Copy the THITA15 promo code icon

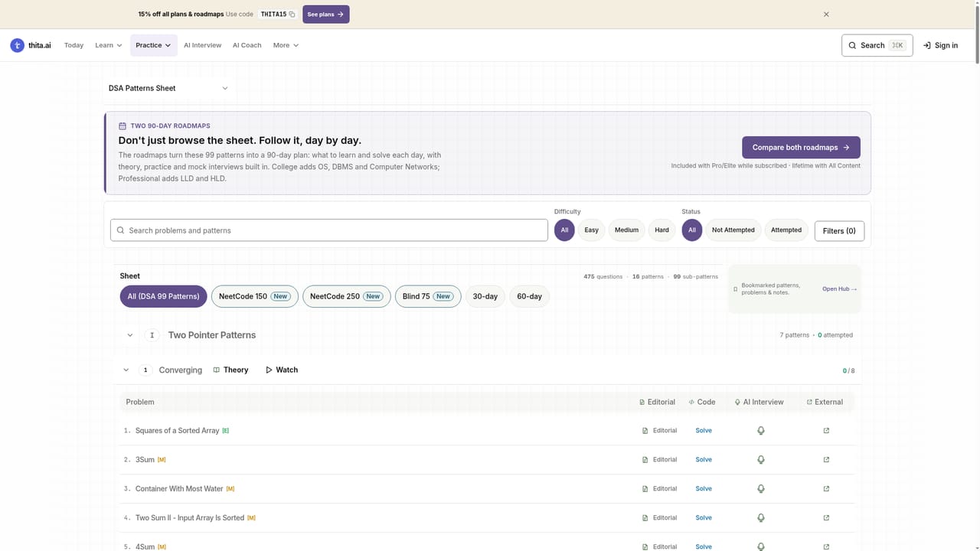[x=292, y=15]
